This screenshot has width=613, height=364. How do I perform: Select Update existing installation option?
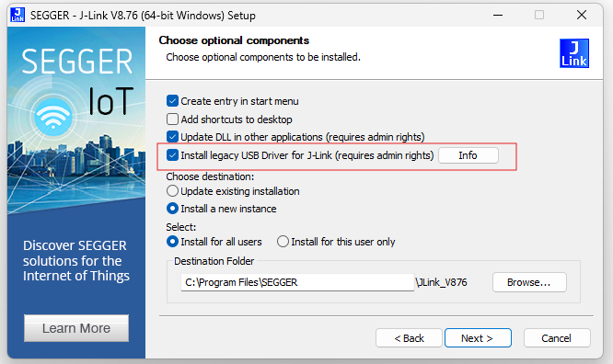pos(172,191)
